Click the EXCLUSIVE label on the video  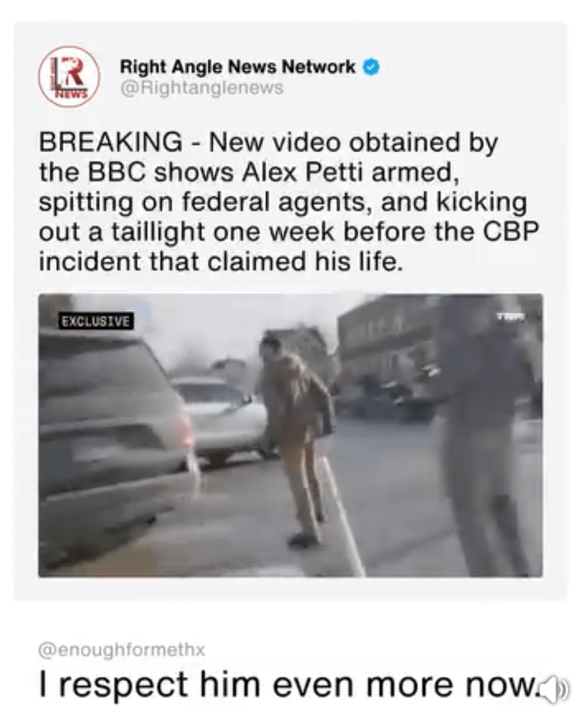pyautogui.click(x=96, y=321)
